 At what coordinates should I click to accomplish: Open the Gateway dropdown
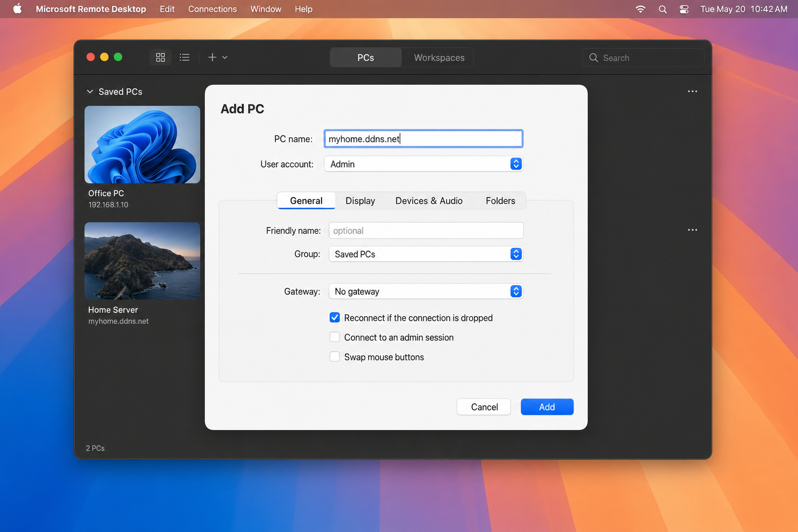pos(426,291)
